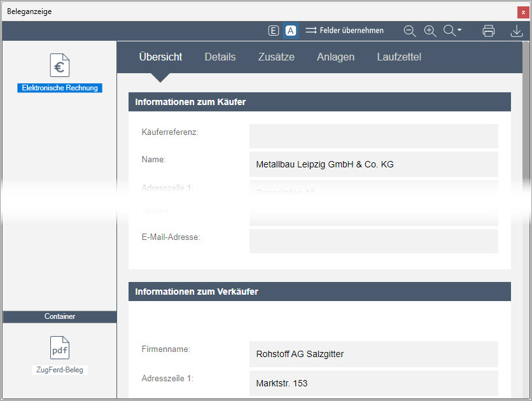532x401 pixels.
Task: Click the Käuferreferenz input field
Action: click(374, 136)
